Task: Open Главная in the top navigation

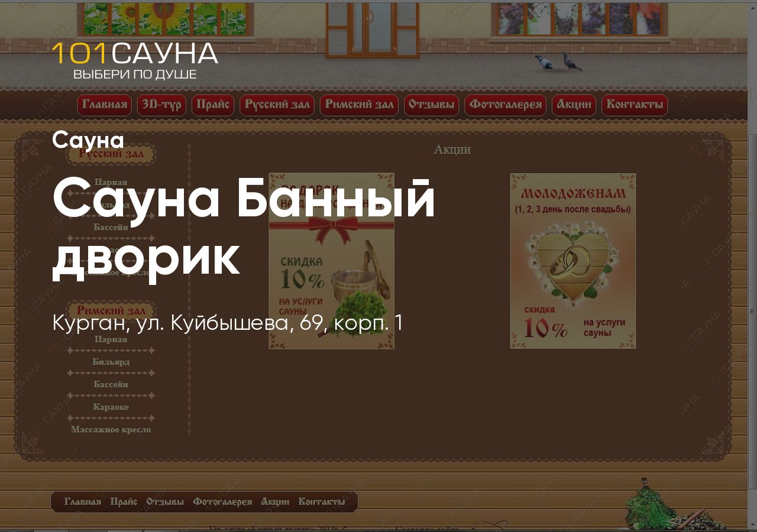Action: point(104,105)
